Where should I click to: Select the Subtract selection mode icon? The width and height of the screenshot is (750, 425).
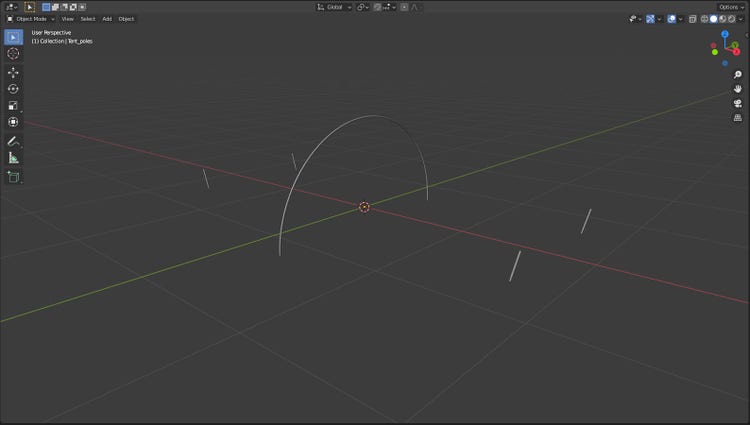click(x=64, y=7)
